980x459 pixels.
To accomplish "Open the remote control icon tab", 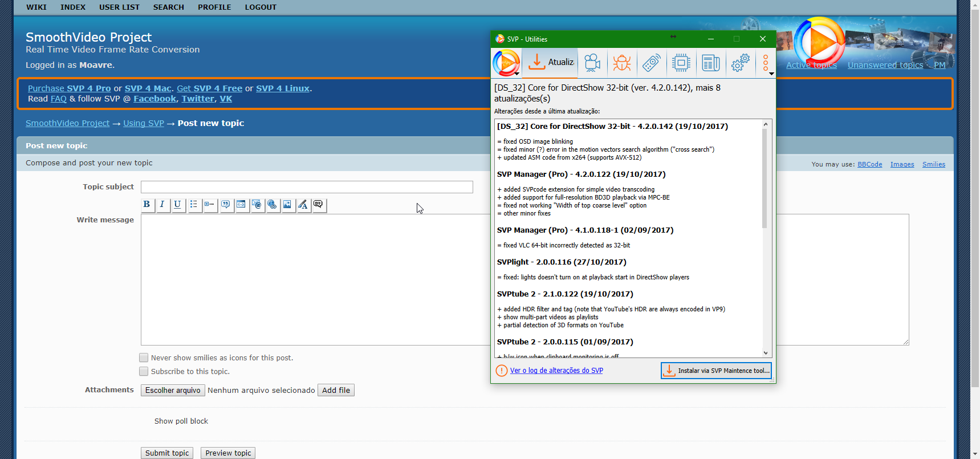I will coord(652,63).
